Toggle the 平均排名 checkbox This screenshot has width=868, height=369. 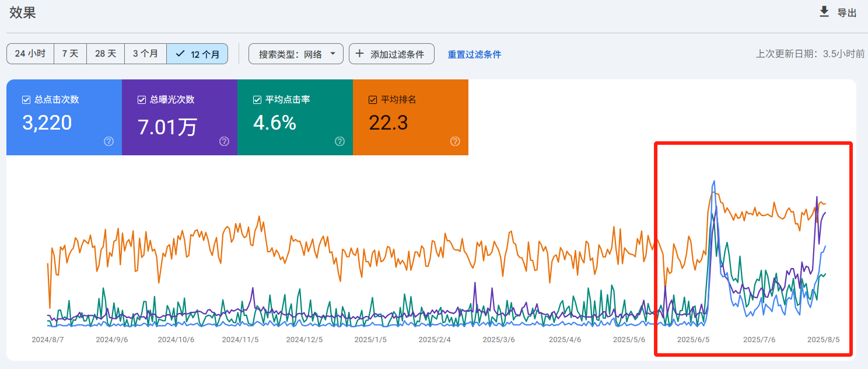click(372, 100)
